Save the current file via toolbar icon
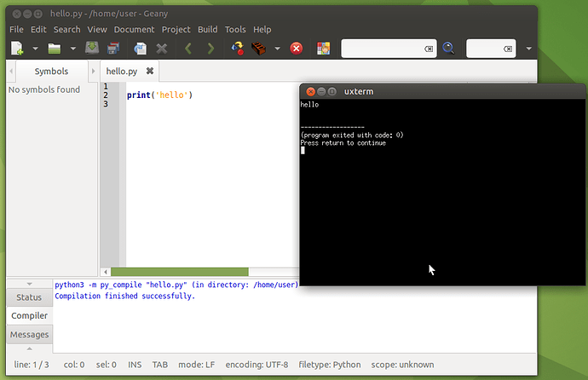 tap(92, 48)
